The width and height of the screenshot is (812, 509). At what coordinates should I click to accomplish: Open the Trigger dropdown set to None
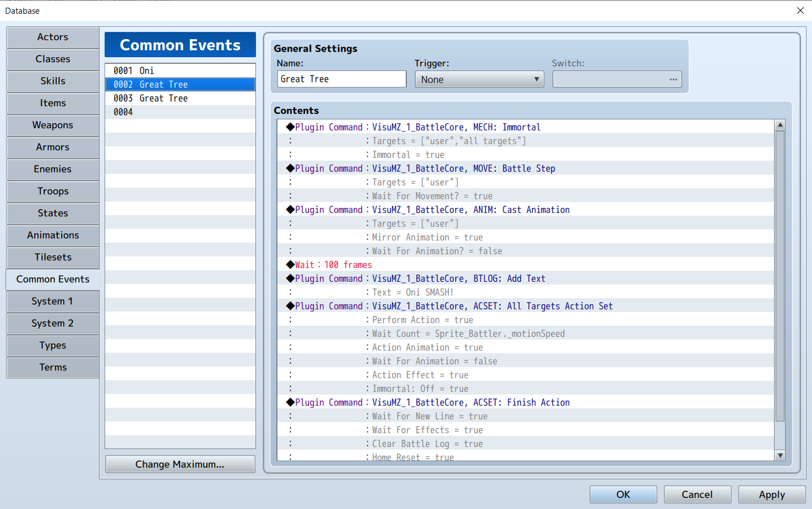(479, 79)
